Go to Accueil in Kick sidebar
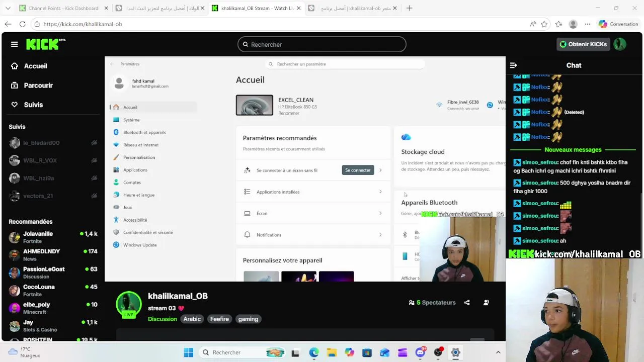The height and width of the screenshot is (362, 644). coord(29,66)
